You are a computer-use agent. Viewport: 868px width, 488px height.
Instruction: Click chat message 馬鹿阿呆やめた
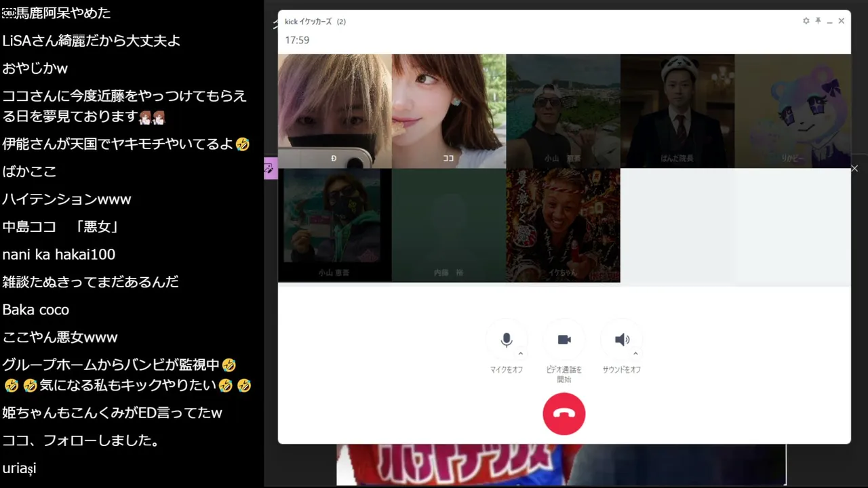(56, 13)
